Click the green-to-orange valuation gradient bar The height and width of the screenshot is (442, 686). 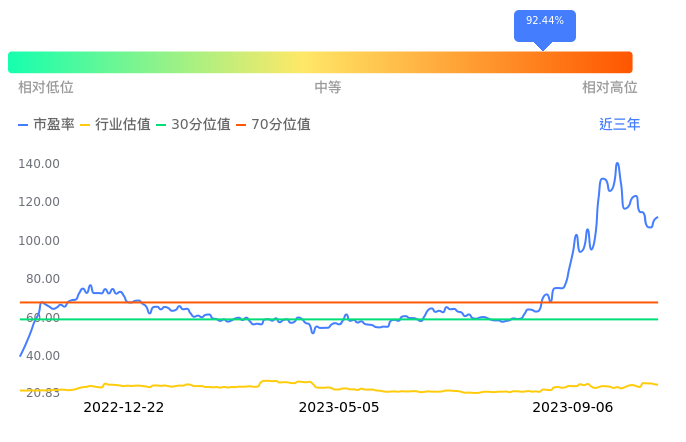(320, 62)
